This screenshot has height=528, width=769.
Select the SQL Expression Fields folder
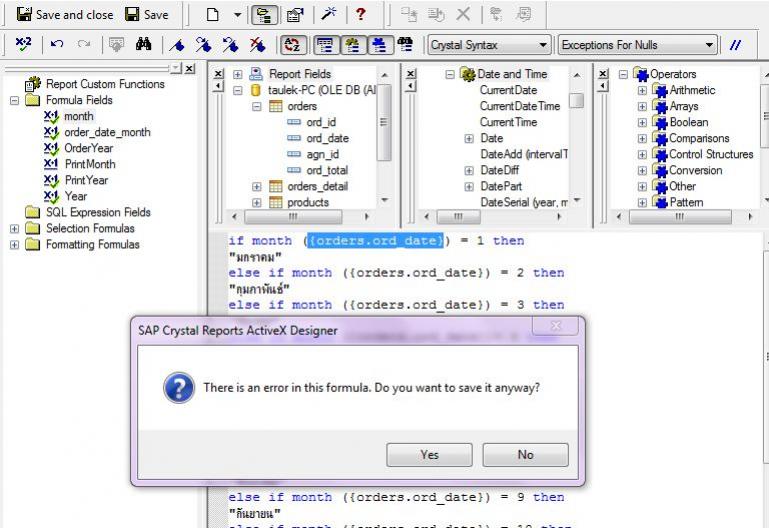98,212
